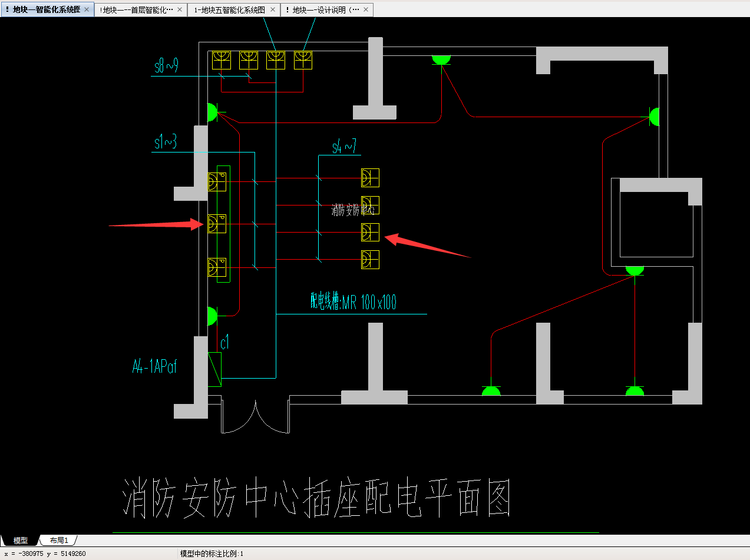750x560 pixels.
Task: Close the 地块一--首层智能化 tab
Action: (180, 9)
